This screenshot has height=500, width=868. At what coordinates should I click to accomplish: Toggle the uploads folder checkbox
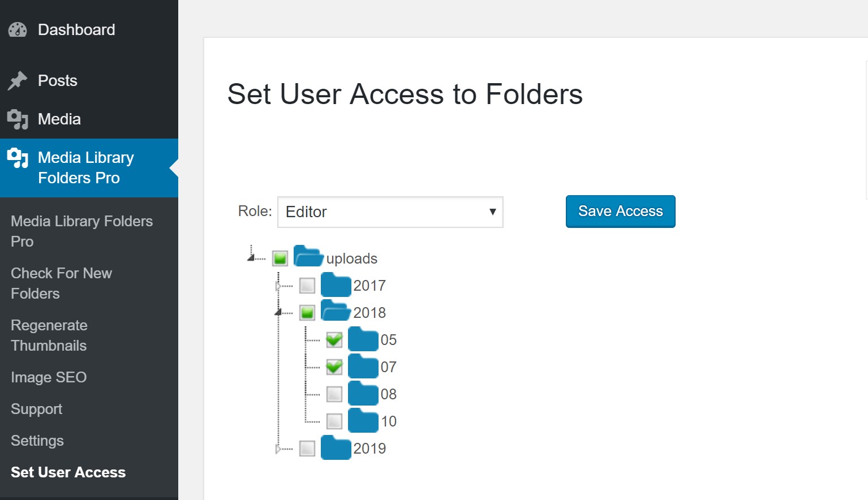click(280, 257)
